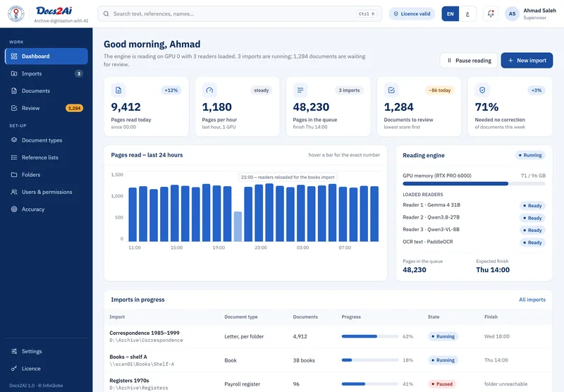Click Running badge in Reading engine header
The height and width of the screenshot is (392, 564).
pos(530,155)
